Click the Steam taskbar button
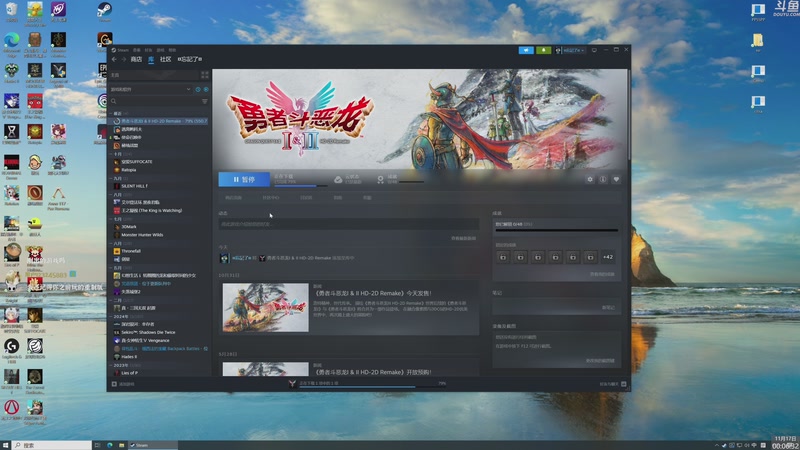Screen dimensions: 800x450 coord(152,445)
